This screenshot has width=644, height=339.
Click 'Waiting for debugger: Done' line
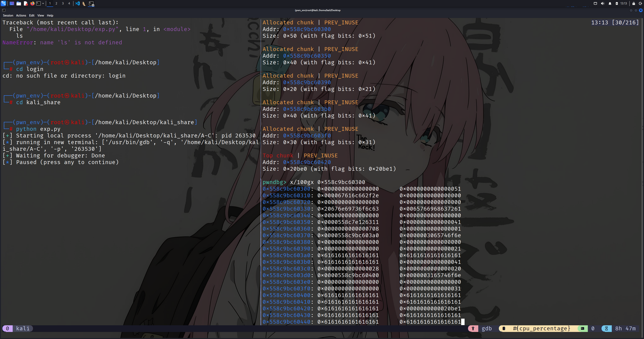coord(54,156)
